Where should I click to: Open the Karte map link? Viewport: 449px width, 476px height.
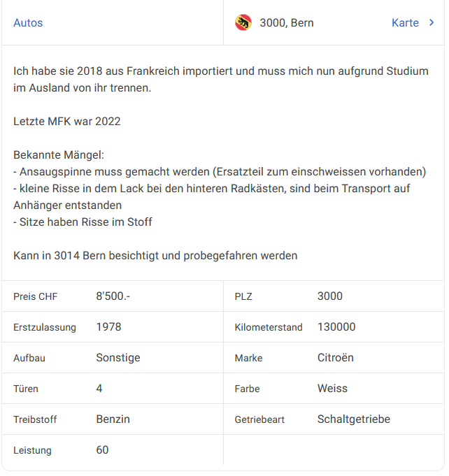click(406, 23)
